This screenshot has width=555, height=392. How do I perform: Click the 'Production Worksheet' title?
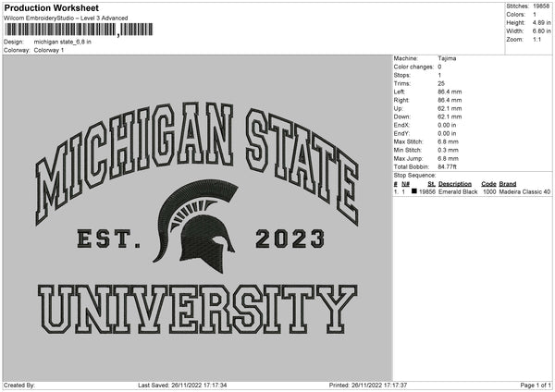click(51, 7)
